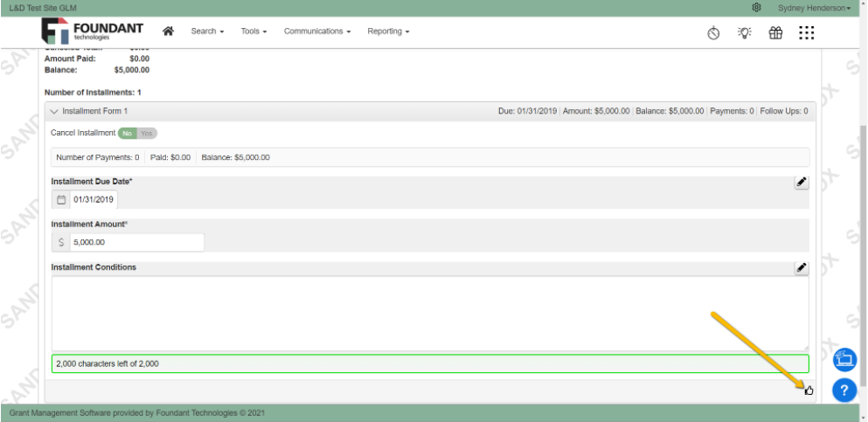Viewport: 868px width, 422px height.
Task: Click the "Payments: 0" header text
Action: tap(732, 111)
